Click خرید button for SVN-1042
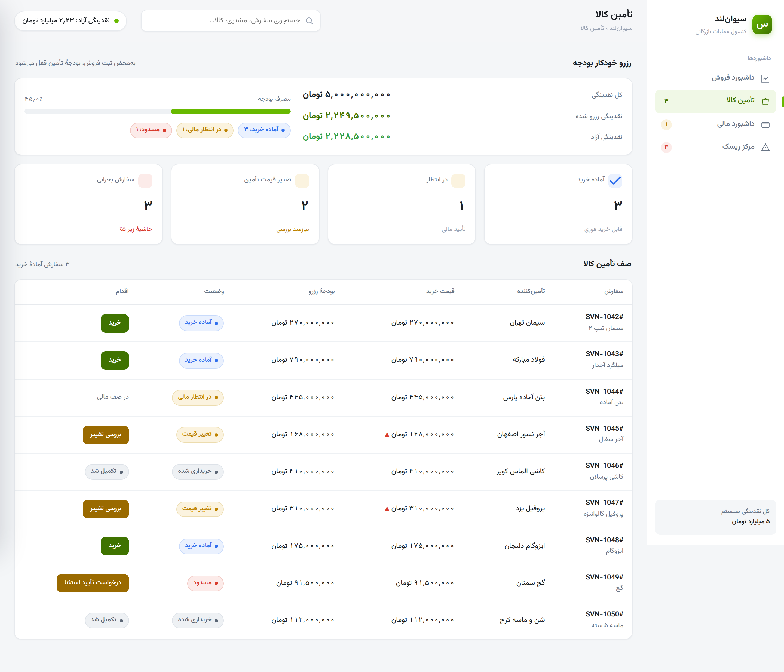This screenshot has width=784, height=672. click(115, 323)
